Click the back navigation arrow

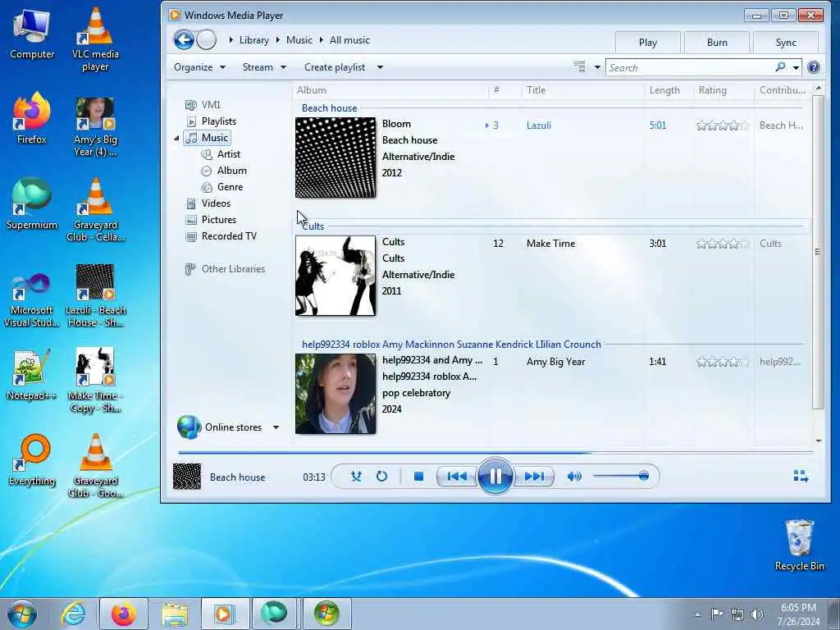click(x=184, y=39)
